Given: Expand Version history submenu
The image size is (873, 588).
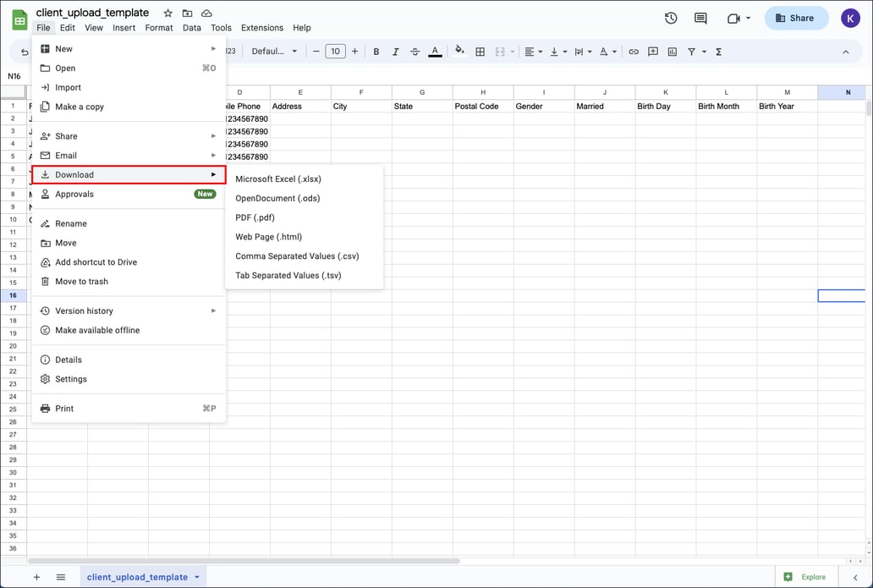Looking at the screenshot, I should pos(129,310).
